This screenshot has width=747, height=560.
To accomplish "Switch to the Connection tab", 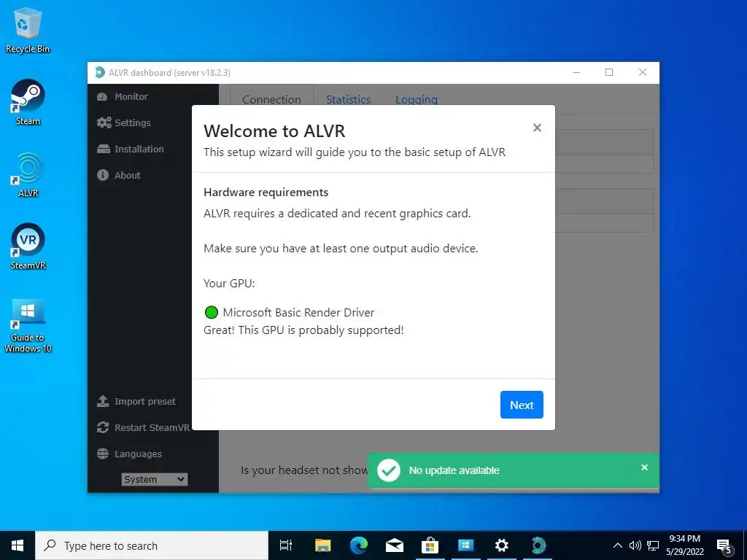I will (x=271, y=99).
